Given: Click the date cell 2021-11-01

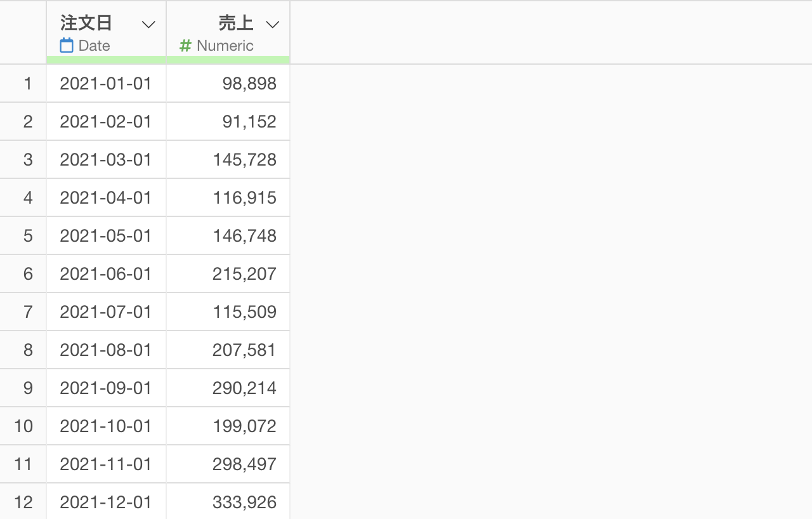Looking at the screenshot, I should [106, 464].
